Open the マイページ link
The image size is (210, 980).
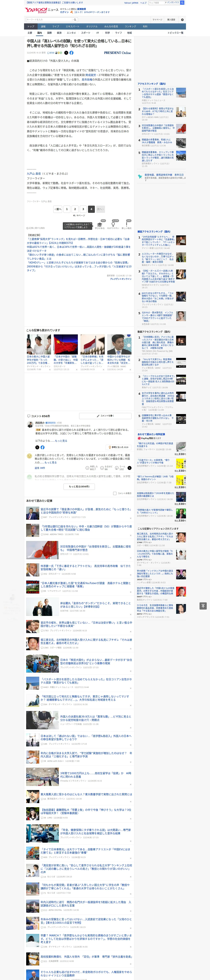click(x=157, y=20)
